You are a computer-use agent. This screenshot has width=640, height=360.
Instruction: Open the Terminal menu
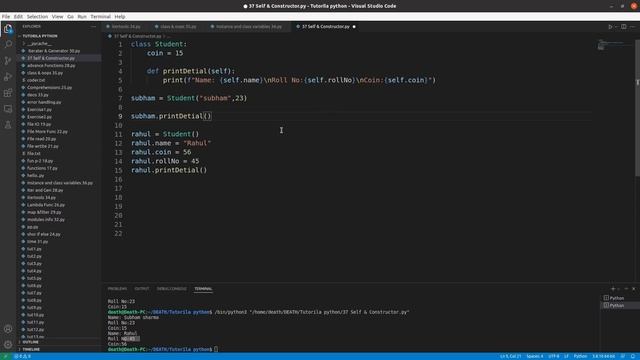click(100, 17)
